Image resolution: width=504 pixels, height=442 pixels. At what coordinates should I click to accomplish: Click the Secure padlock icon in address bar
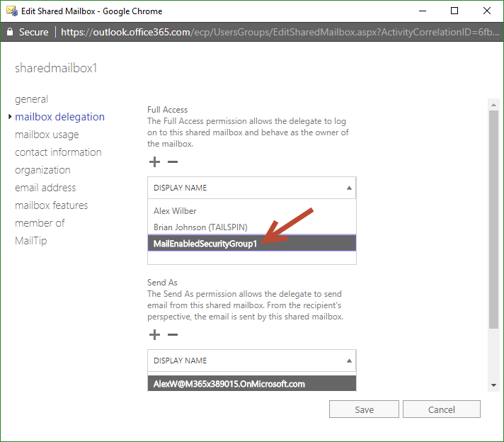click(x=10, y=32)
